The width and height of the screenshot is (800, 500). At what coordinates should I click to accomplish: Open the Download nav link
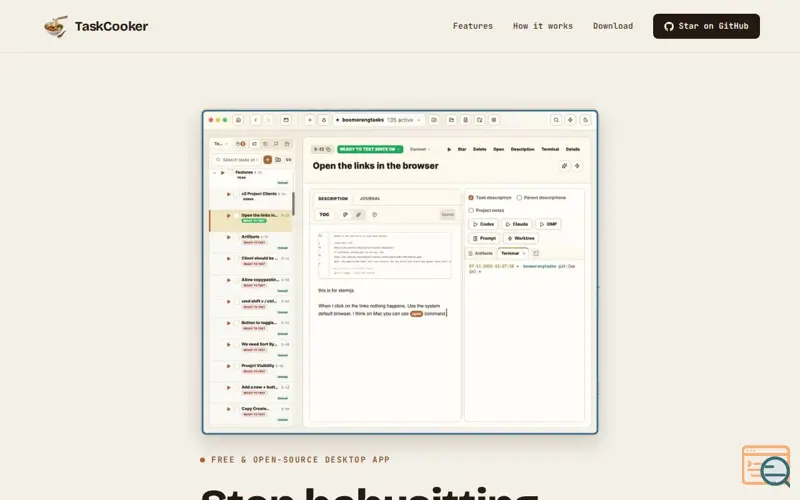tap(613, 26)
